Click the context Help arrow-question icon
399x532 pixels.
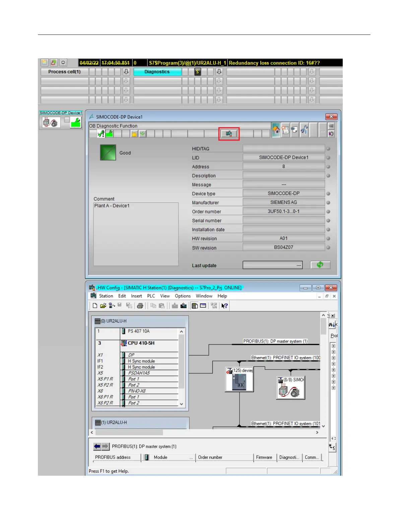click(x=224, y=306)
